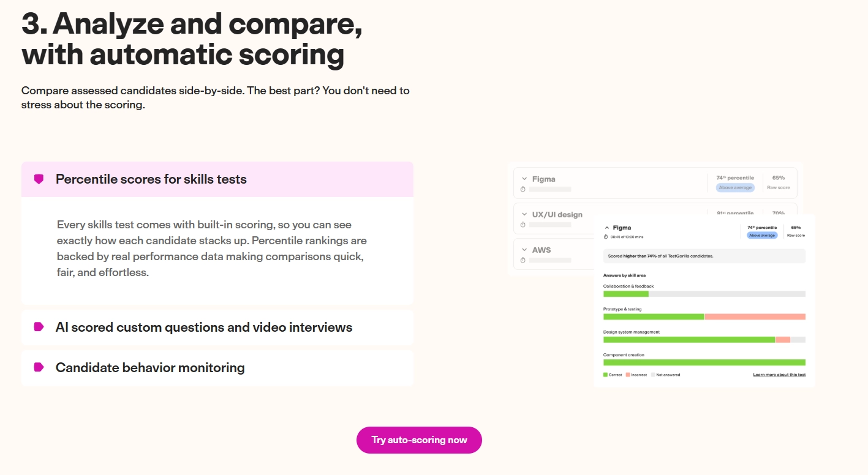Click the tag icon next to "Candidate behavior monitoring"
This screenshot has height=475, width=868.
[37, 368]
